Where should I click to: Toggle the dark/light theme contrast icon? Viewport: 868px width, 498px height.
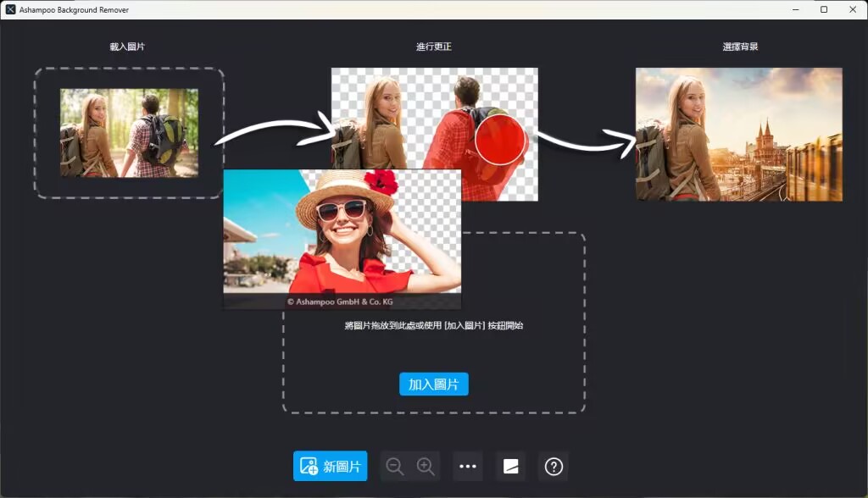(510, 466)
